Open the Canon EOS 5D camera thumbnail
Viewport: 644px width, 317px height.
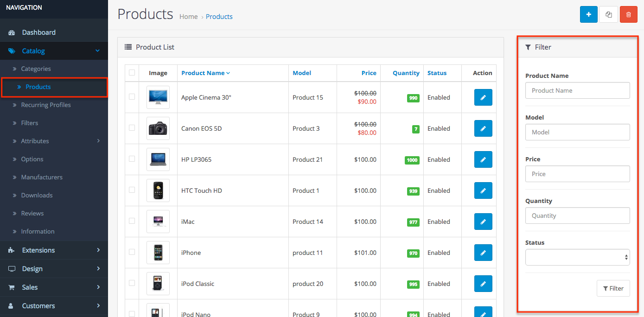[158, 128]
